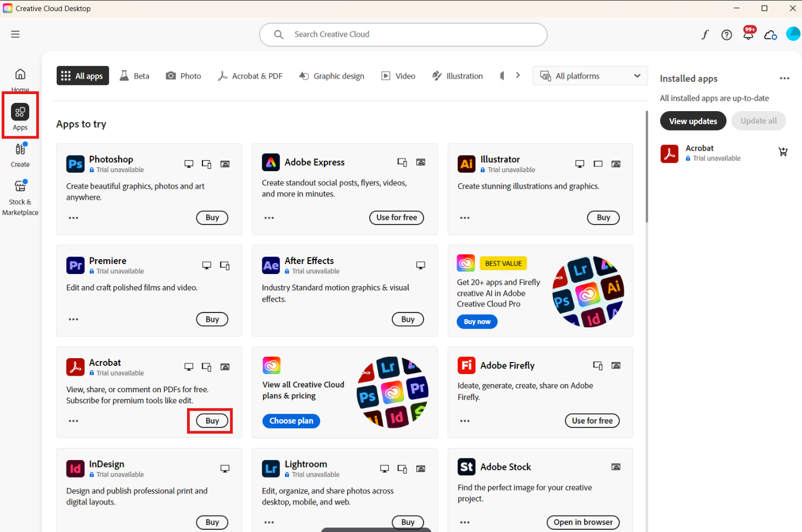This screenshot has width=802, height=532.
Task: Switch to the Graphic design tab
Action: pyautogui.click(x=332, y=76)
